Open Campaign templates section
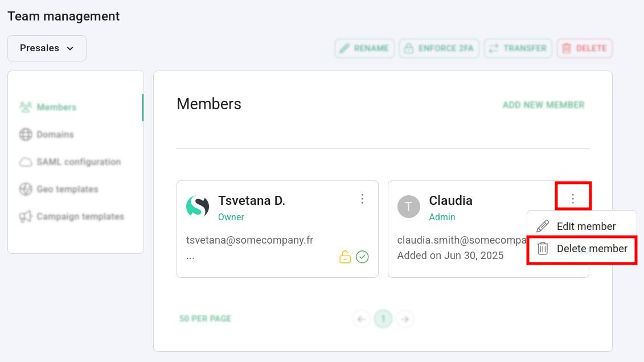This screenshot has height=362, width=644. tap(80, 216)
